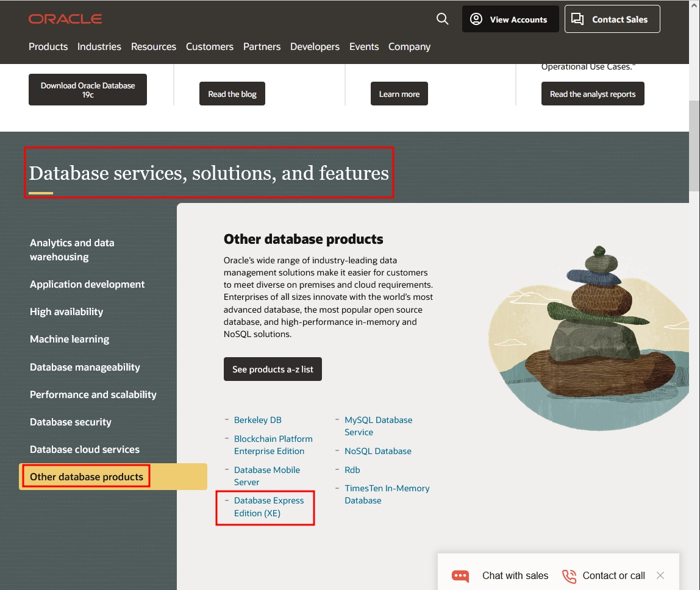
Task: Select the Other database products tab
Action: click(113, 477)
